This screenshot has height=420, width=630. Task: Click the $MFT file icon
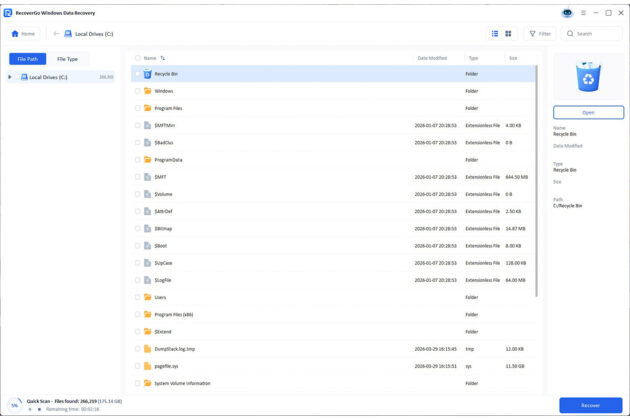pos(147,177)
